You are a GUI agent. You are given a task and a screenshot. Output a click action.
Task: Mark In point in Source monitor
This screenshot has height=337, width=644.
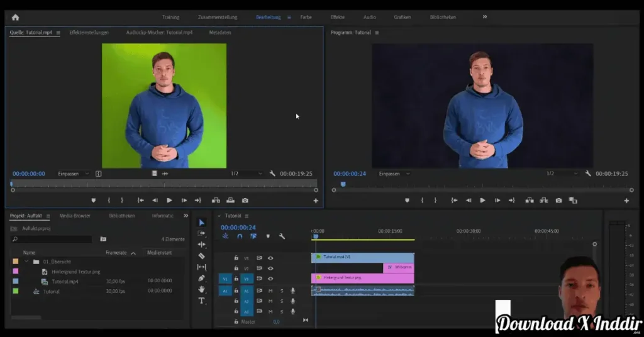coord(108,201)
